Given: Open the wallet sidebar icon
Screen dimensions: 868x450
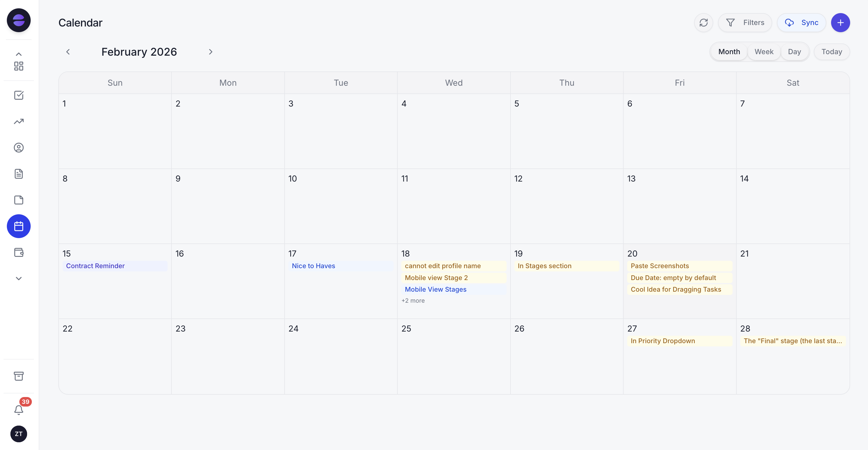Looking at the screenshot, I should pyautogui.click(x=18, y=252).
